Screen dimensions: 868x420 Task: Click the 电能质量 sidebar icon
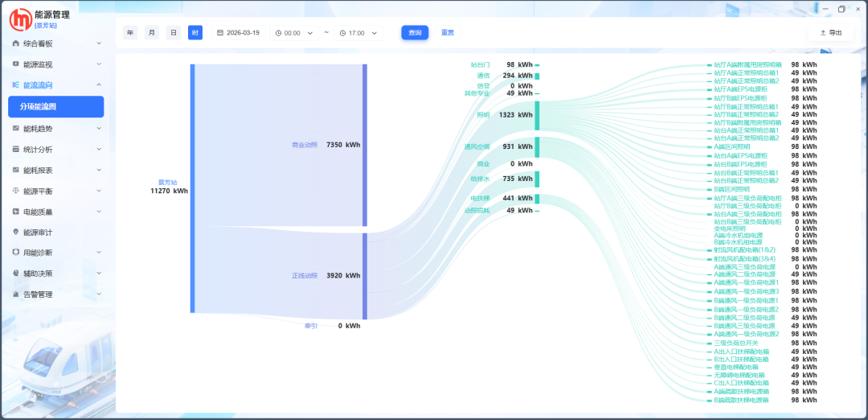coord(16,212)
